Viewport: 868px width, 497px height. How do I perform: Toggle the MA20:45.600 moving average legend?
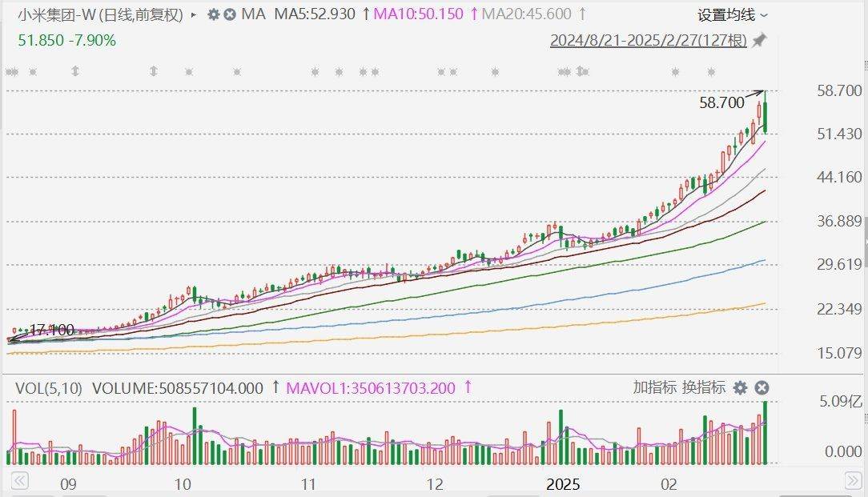coord(528,14)
